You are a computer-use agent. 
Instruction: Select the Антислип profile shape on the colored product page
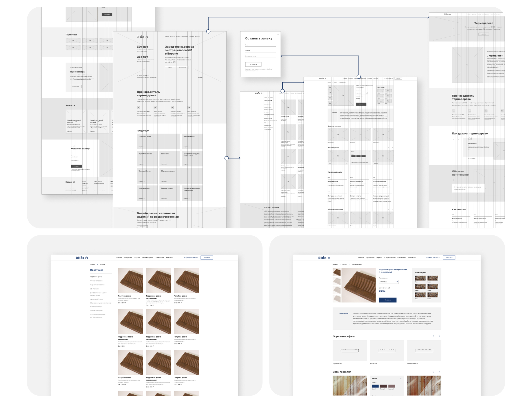[x=387, y=350]
